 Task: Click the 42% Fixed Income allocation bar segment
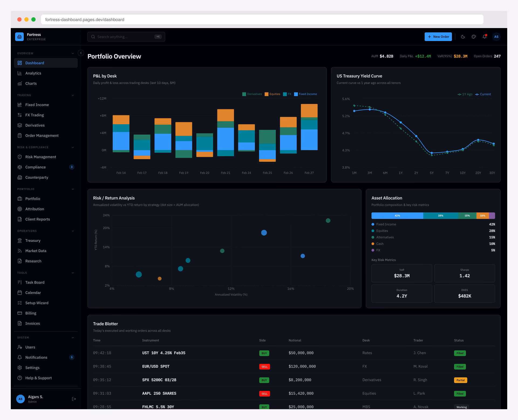point(397,216)
